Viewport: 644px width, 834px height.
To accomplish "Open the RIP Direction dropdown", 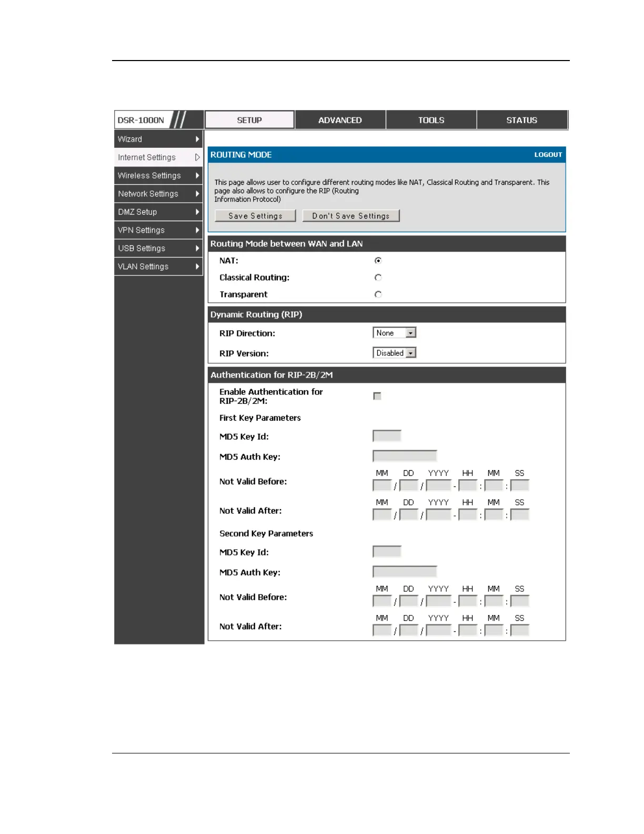I will 395,333.
